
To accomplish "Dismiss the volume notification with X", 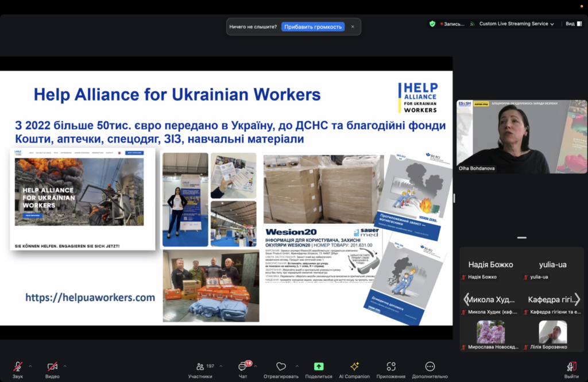I will click(x=353, y=26).
